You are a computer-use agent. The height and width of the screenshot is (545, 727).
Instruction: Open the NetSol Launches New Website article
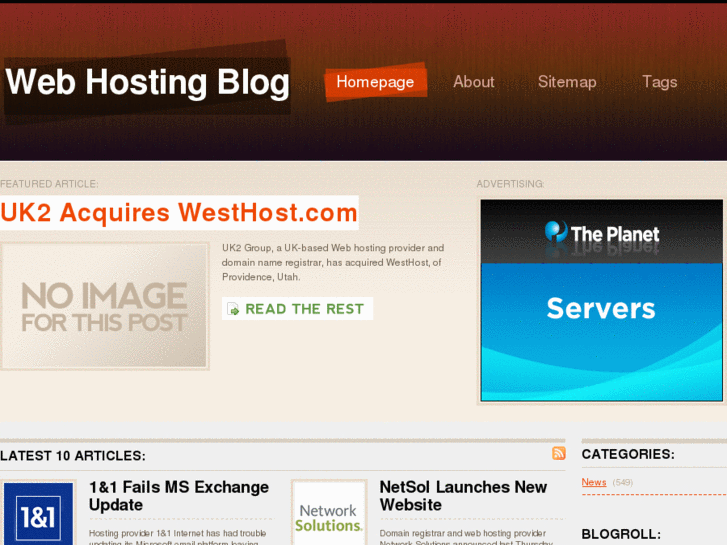[463, 496]
